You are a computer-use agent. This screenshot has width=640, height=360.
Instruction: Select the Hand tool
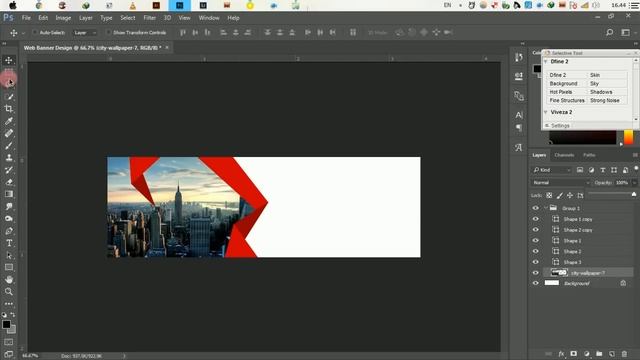point(9,280)
